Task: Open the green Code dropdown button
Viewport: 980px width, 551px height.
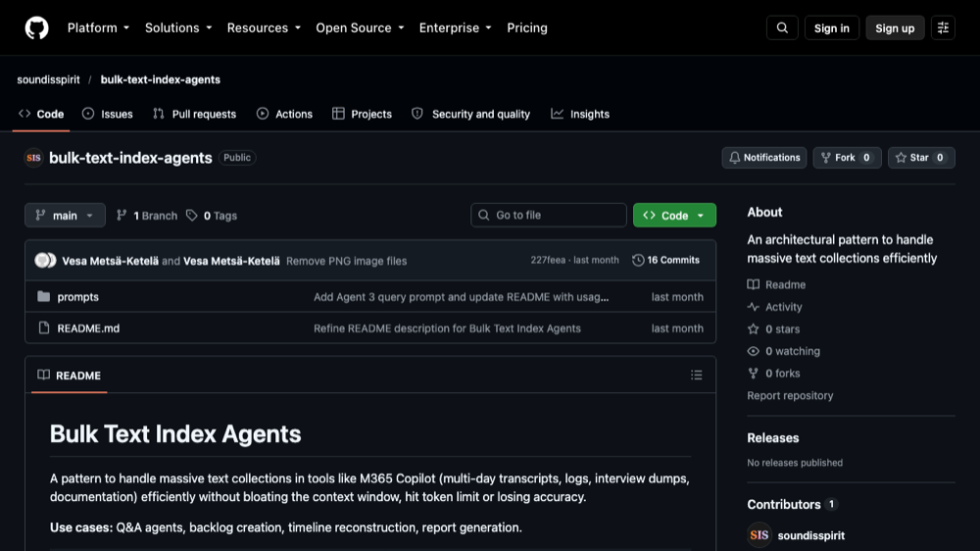Action: 674,215
